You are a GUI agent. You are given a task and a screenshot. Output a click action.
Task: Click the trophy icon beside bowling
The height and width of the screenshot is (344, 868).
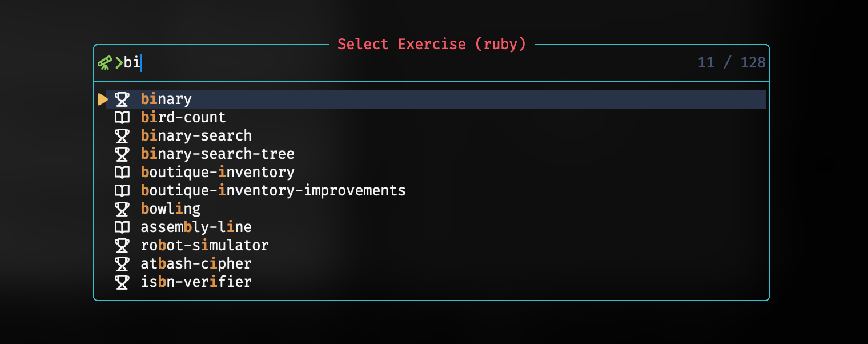[122, 209]
